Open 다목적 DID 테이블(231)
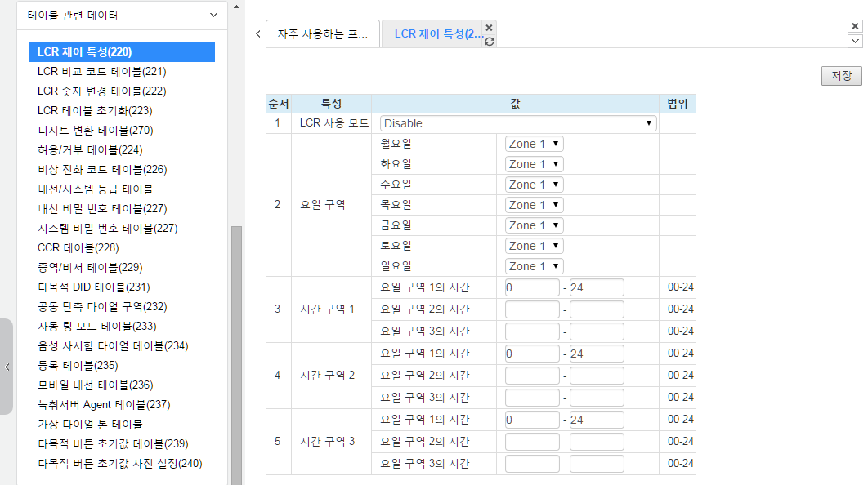The width and height of the screenshot is (868, 485). click(93, 287)
